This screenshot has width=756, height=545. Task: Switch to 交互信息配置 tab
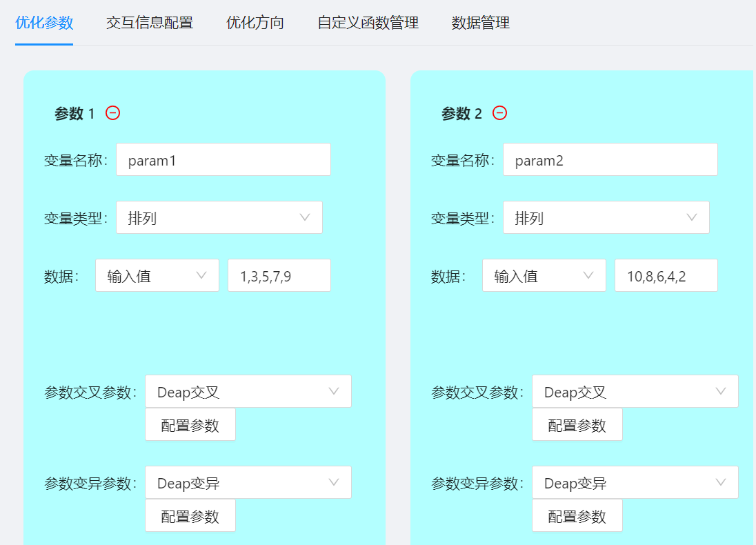tap(150, 23)
